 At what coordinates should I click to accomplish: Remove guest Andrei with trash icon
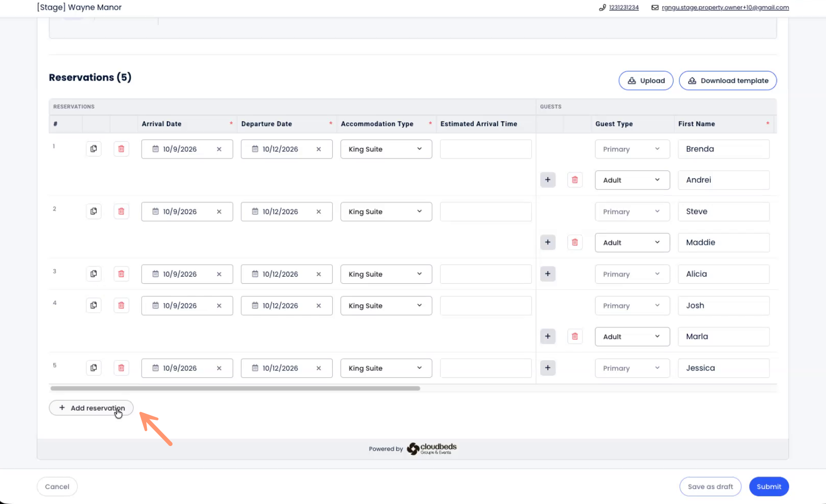tap(575, 180)
